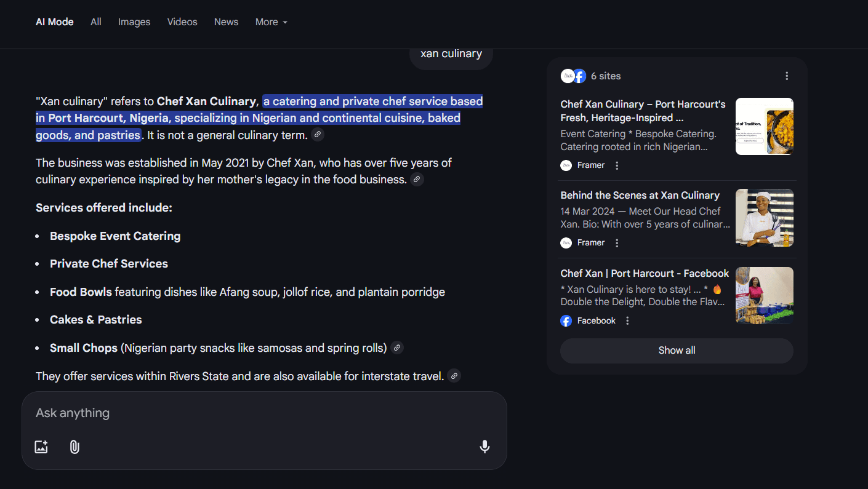Select AI Mode in the navigation bar
868x489 pixels.
[54, 22]
